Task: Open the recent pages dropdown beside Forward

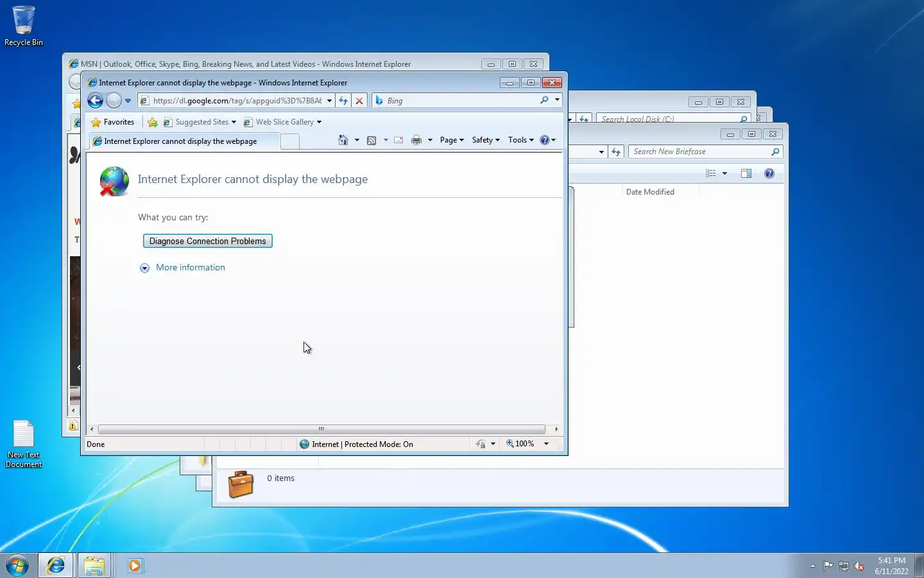Action: coord(128,101)
